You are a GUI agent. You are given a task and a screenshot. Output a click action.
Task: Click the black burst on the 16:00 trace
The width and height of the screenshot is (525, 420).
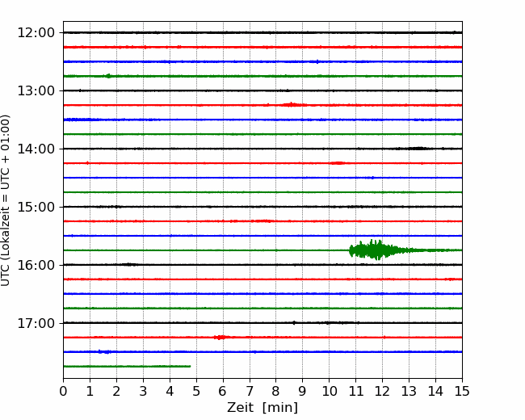(x=128, y=265)
